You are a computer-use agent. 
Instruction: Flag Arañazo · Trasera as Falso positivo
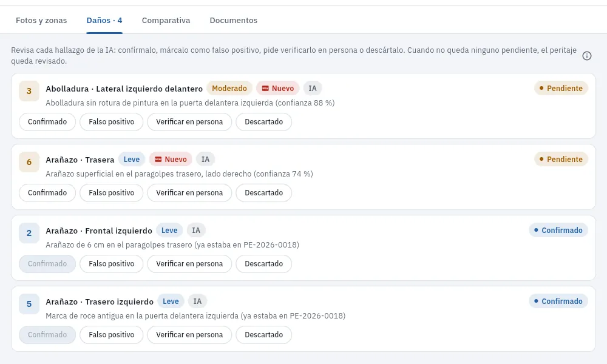(112, 193)
